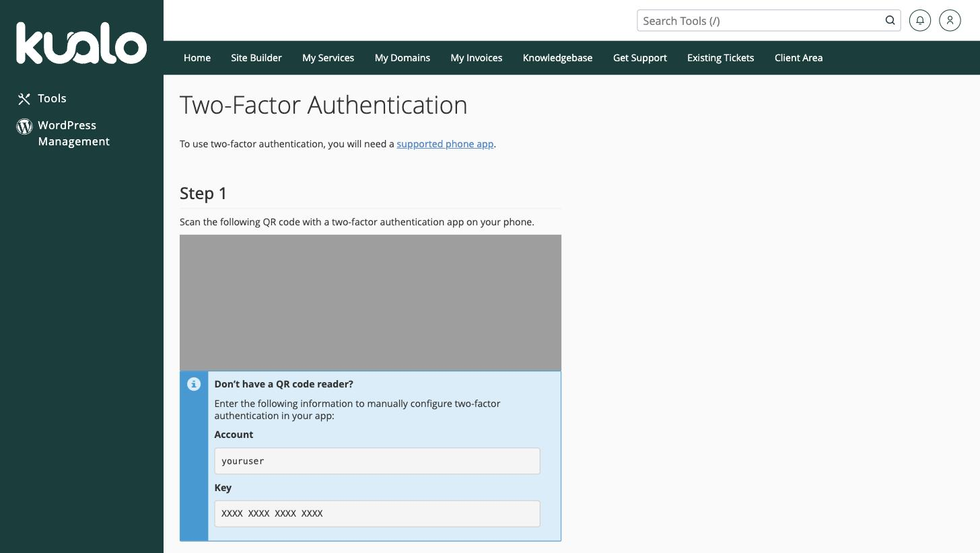
Task: Click the Kualo logo
Action: click(81, 43)
